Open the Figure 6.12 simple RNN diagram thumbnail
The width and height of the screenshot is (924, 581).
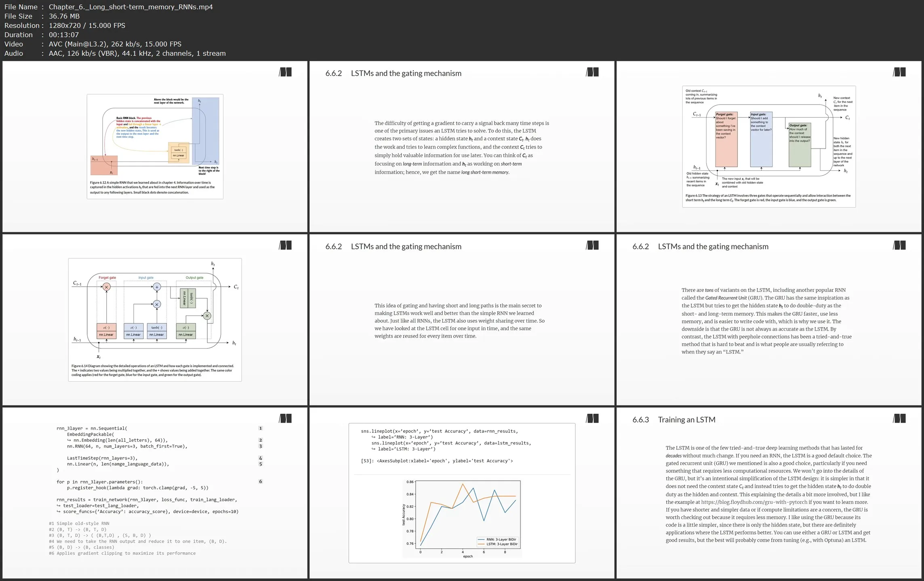coord(155,147)
